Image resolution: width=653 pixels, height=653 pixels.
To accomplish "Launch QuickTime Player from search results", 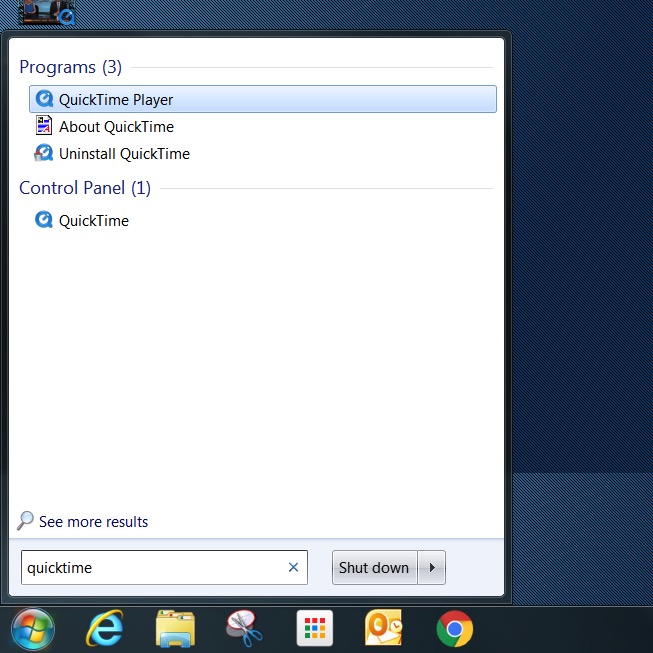I will pyautogui.click(x=262, y=99).
